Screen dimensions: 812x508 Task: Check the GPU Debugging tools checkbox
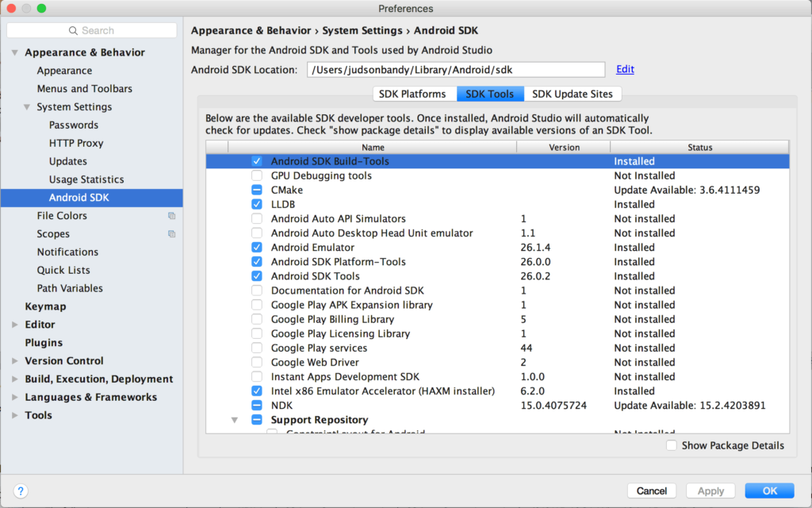(x=257, y=175)
